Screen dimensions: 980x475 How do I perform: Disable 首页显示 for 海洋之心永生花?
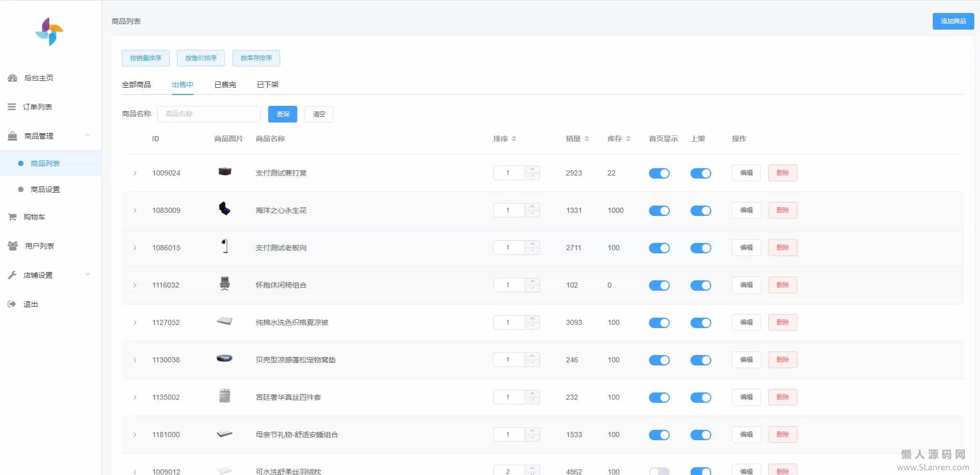click(x=659, y=211)
